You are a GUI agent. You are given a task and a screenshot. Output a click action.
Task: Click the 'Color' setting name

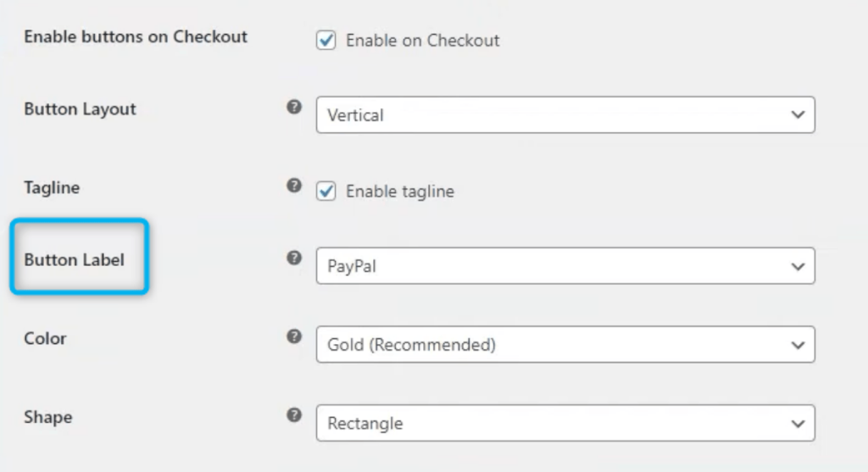click(45, 338)
